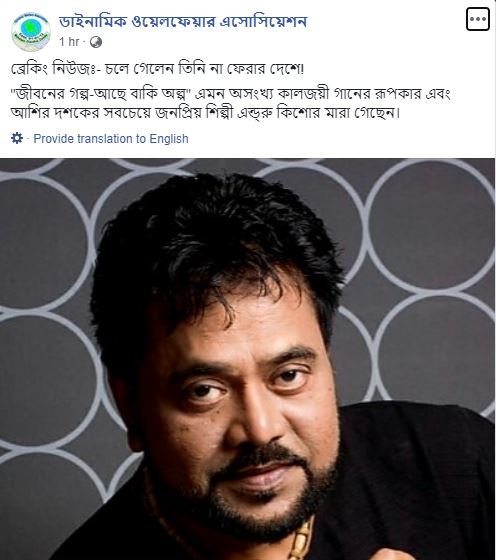Viewport: 496px width, 560px height.
Task: Open the posted photo of the man
Action: (248, 359)
